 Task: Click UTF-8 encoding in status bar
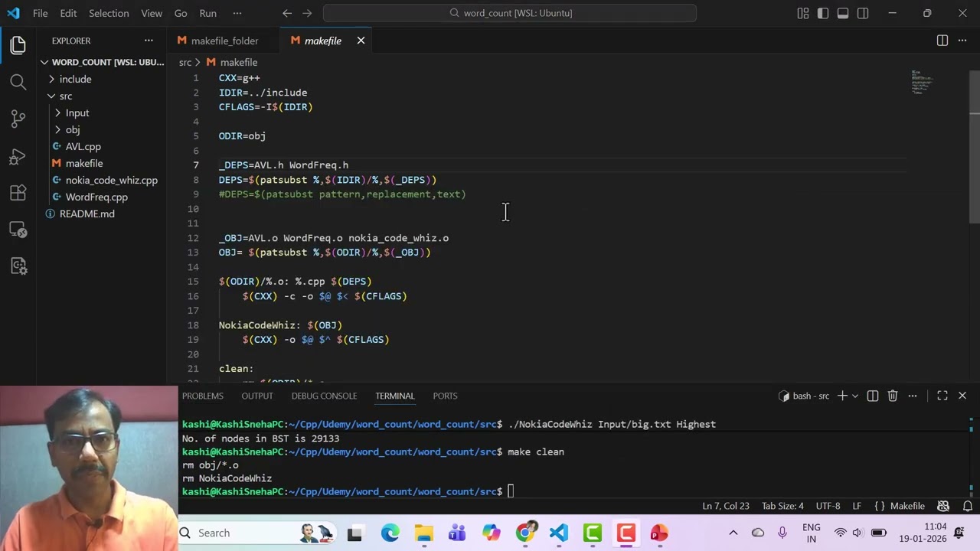[x=828, y=506]
